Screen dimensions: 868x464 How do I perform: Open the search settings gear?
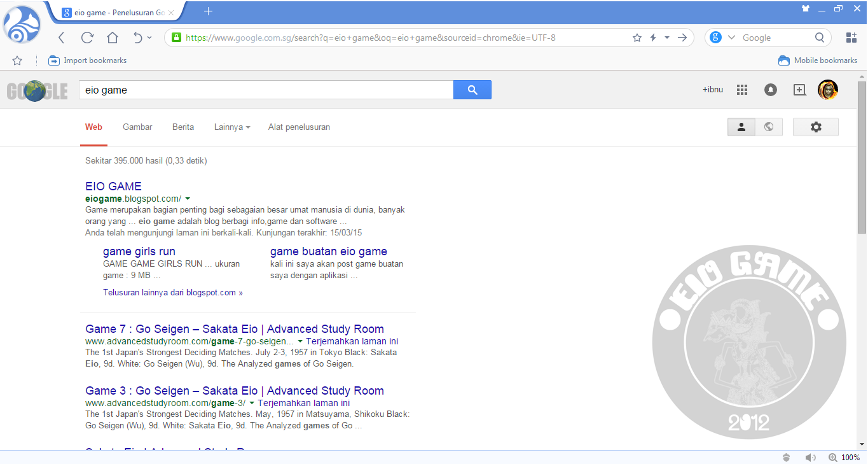click(816, 127)
